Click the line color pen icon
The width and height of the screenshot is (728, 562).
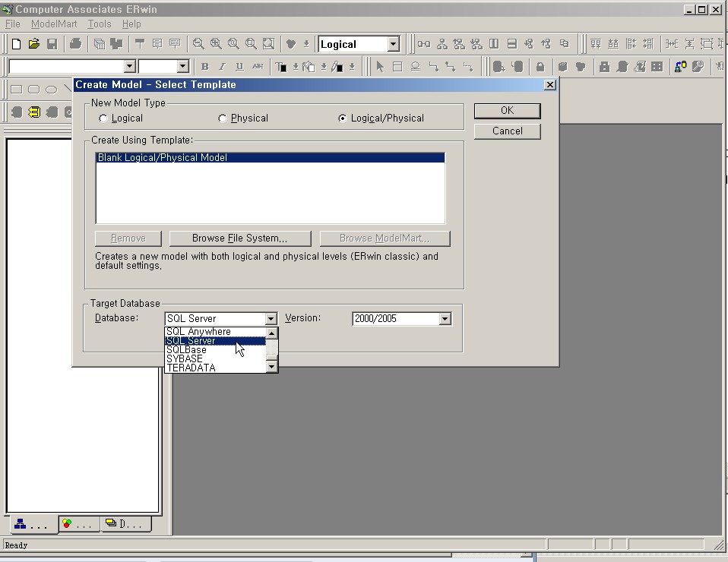(337, 67)
